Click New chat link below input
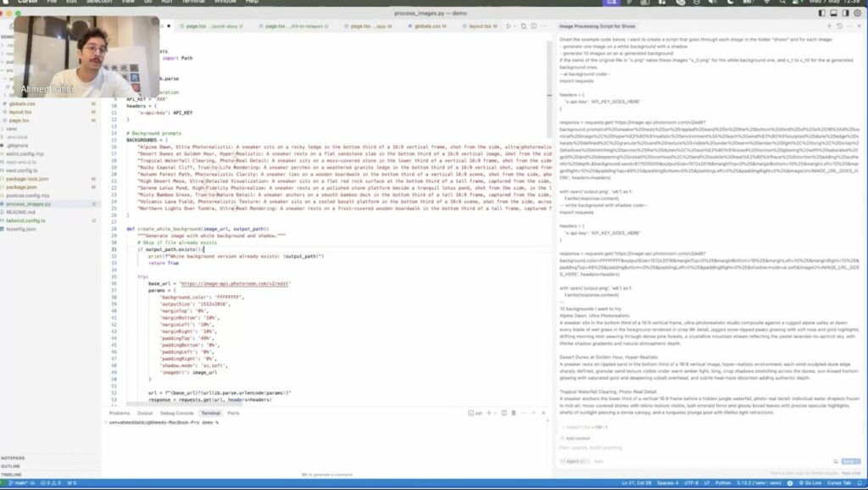The height and width of the screenshot is (490, 868). point(850,473)
